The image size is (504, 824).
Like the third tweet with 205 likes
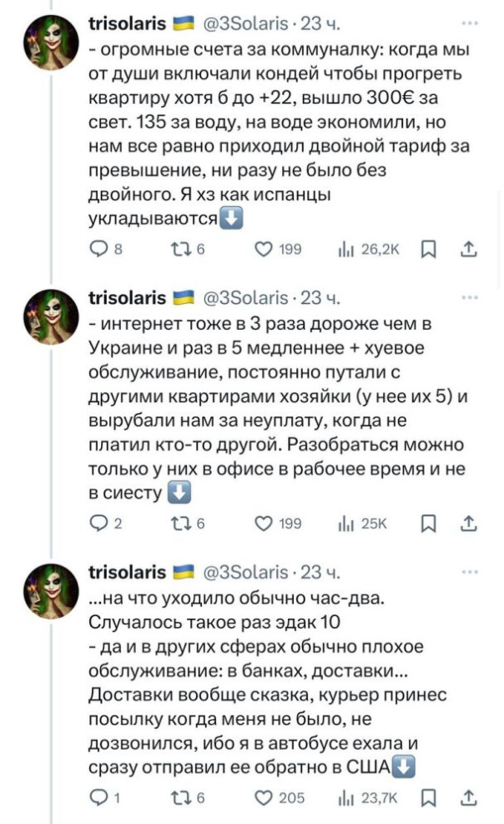pyautogui.click(x=264, y=797)
